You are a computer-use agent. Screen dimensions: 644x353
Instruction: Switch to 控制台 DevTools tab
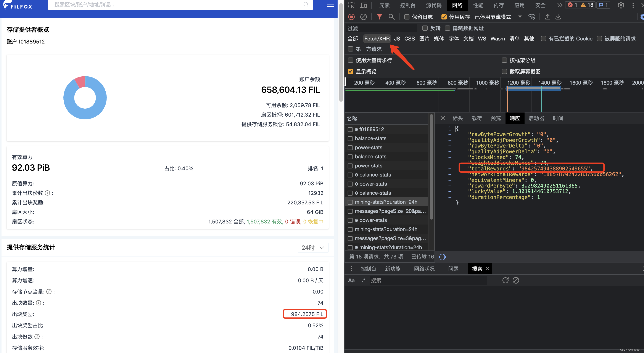[408, 5]
